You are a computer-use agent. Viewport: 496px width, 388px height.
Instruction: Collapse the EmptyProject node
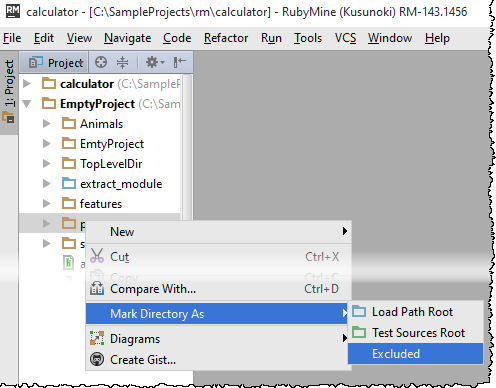pos(27,104)
